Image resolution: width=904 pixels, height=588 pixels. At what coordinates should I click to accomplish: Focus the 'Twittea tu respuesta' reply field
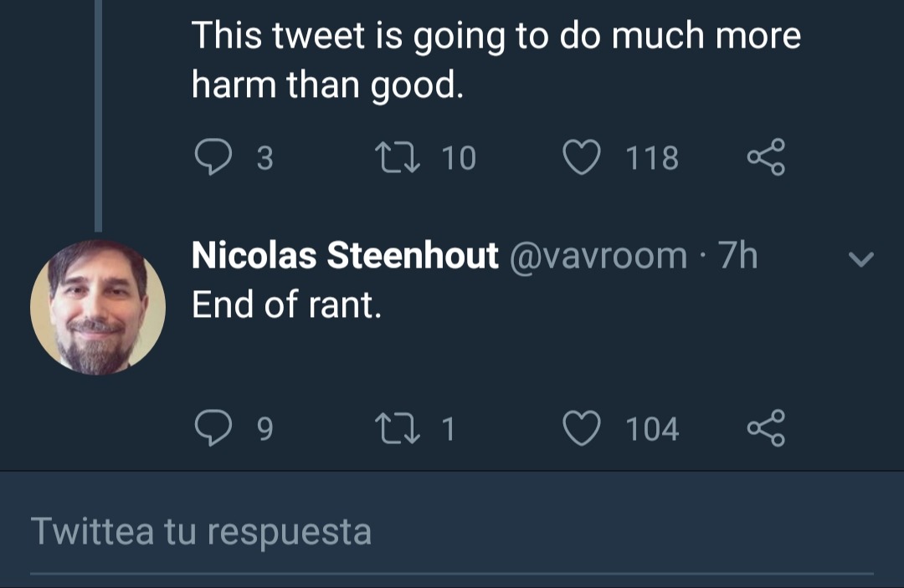[452, 532]
